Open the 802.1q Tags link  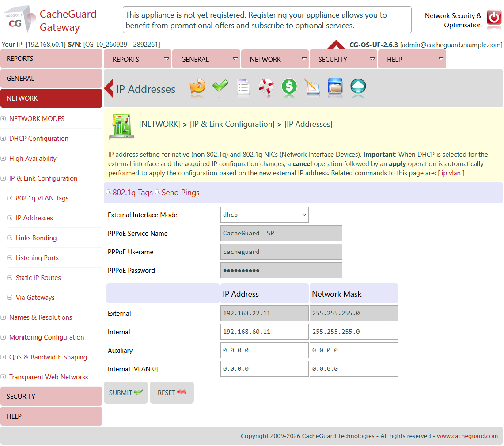(133, 193)
